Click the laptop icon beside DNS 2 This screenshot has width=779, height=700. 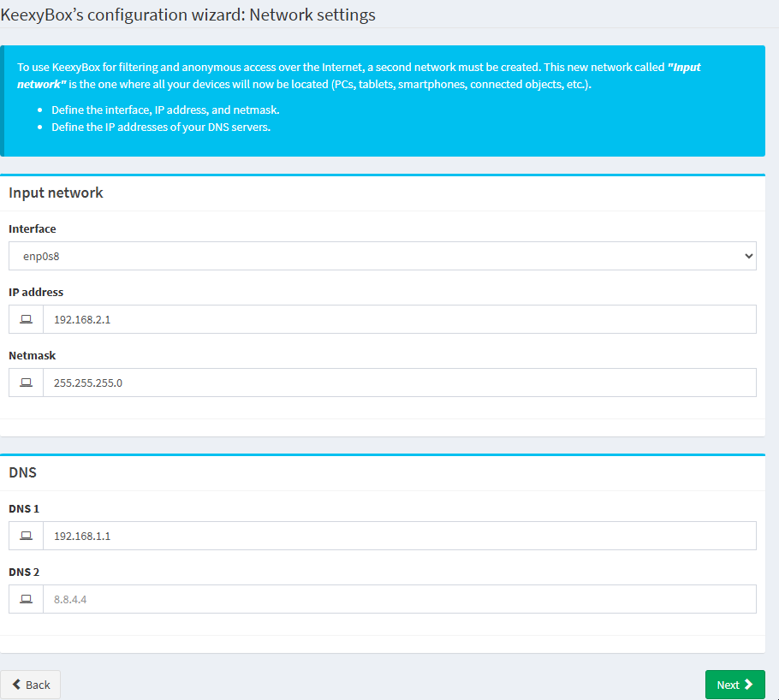pos(26,599)
